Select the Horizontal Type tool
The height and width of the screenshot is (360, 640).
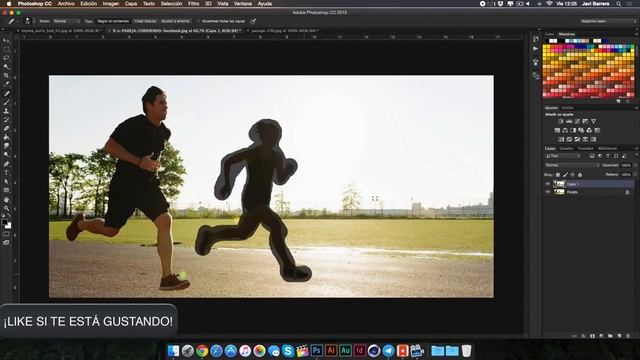[6, 173]
